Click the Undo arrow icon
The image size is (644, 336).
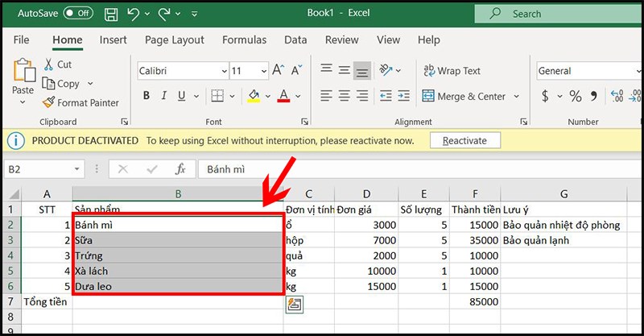(x=133, y=14)
